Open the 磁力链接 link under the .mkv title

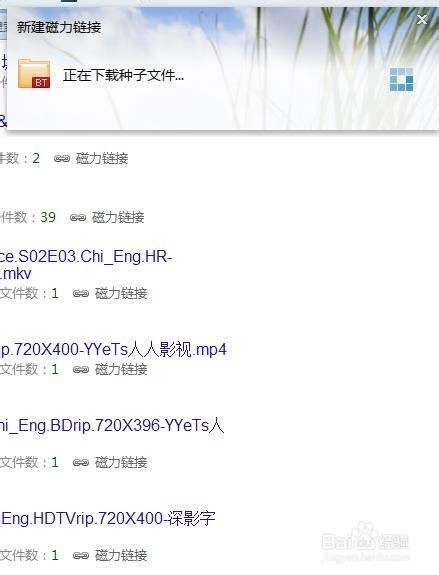[121, 293]
